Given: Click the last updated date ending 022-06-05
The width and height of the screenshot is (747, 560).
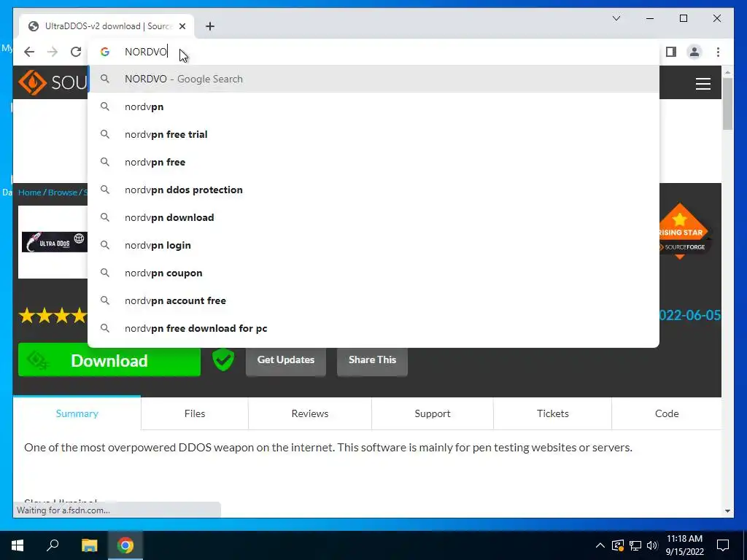Looking at the screenshot, I should pyautogui.click(x=690, y=315).
